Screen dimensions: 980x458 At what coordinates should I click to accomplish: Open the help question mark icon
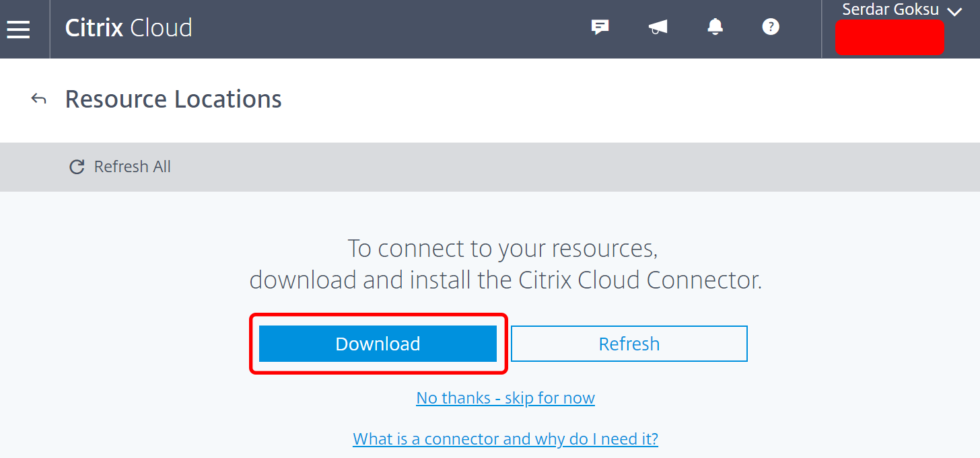click(x=771, y=27)
